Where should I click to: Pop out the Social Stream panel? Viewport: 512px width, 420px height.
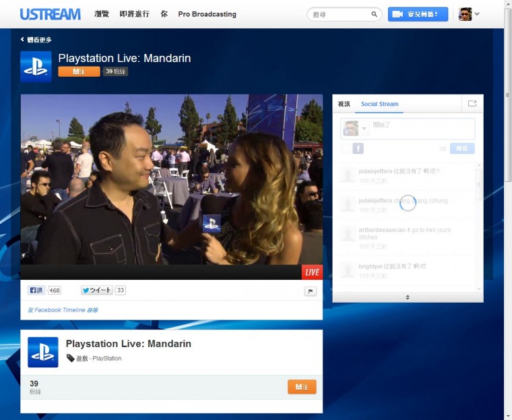tap(472, 104)
